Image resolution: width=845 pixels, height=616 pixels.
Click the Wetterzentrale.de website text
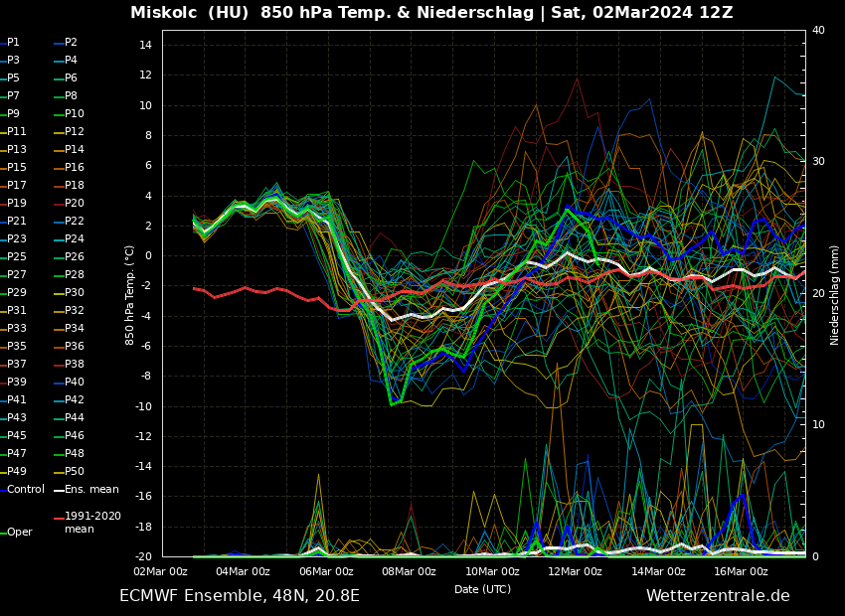click(x=718, y=596)
